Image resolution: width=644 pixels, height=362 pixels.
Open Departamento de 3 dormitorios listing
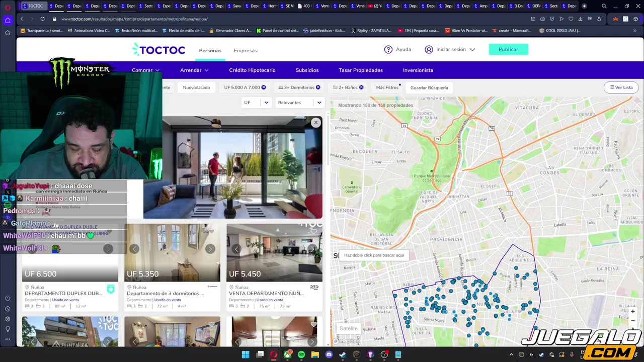166,293
